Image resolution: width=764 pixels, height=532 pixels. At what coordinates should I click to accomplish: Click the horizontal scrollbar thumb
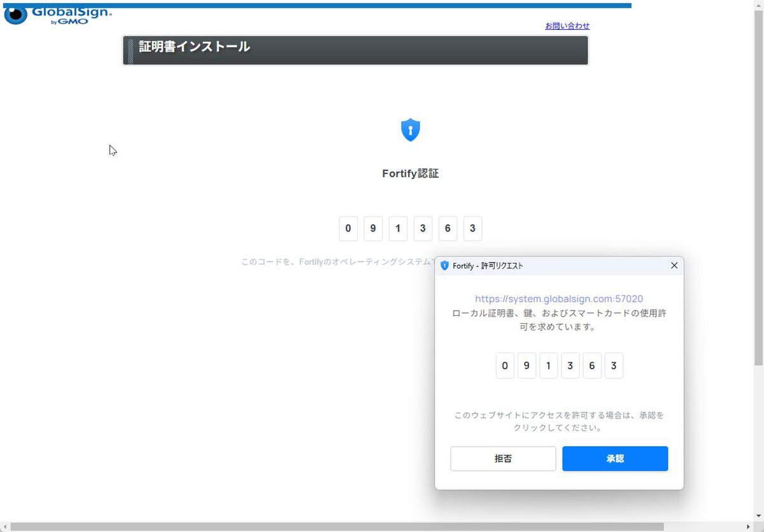tap(337, 527)
